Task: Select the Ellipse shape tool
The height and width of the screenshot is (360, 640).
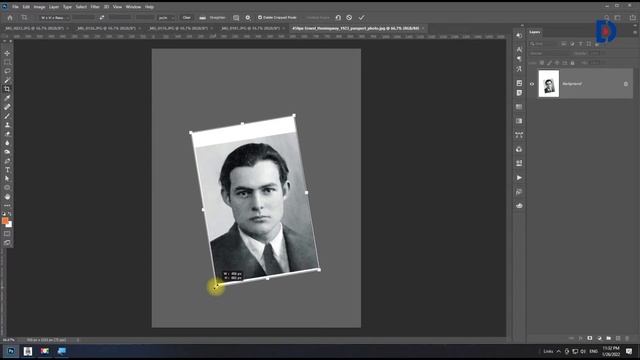Action: pyautogui.click(x=7, y=188)
